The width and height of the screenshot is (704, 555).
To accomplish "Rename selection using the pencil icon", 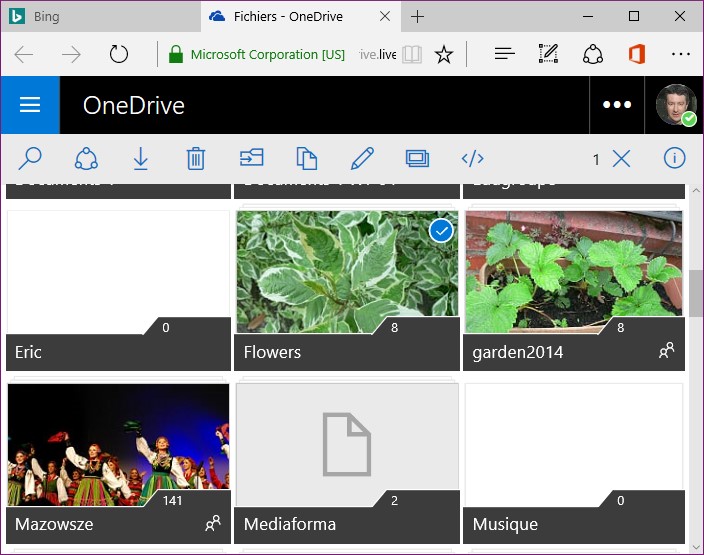I will click(x=362, y=158).
